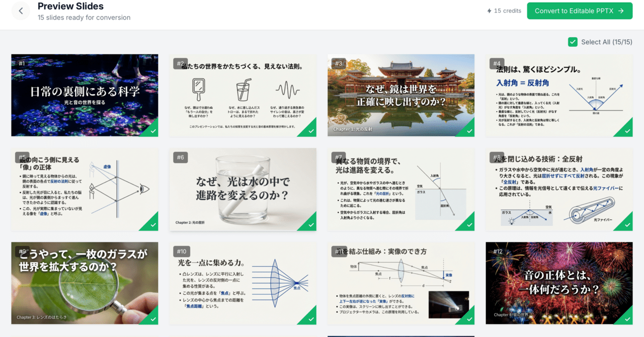Click the slide #2 invisible laws thumbnail
Screen dimensions: 644x337
pyautogui.click(x=243, y=95)
